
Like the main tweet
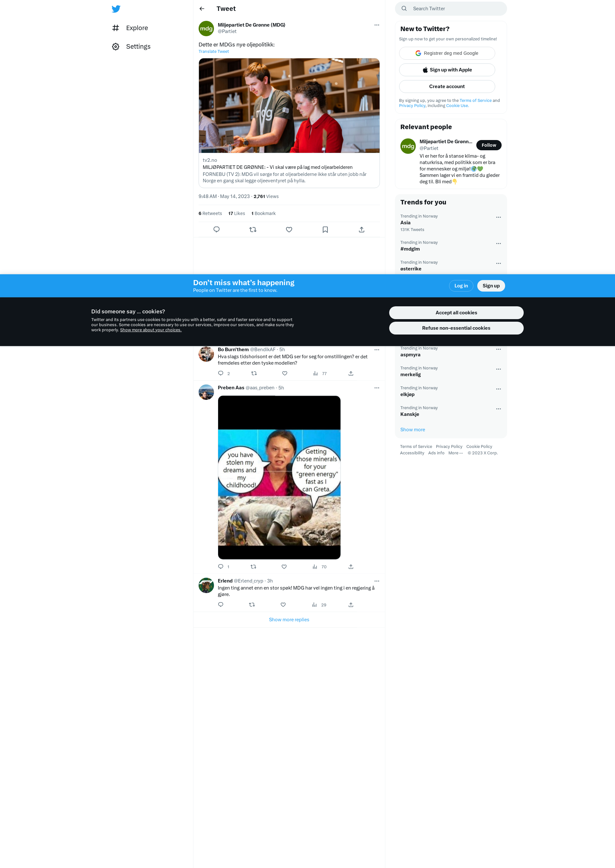pyautogui.click(x=289, y=229)
